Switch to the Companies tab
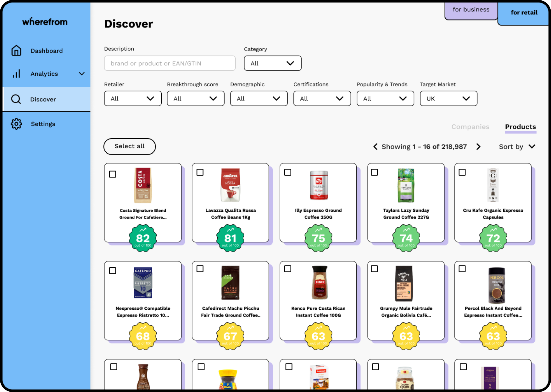 pyautogui.click(x=470, y=127)
